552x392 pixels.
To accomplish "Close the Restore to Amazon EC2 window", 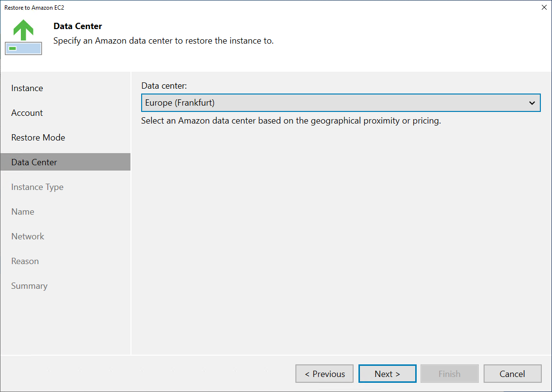I will pos(544,7).
